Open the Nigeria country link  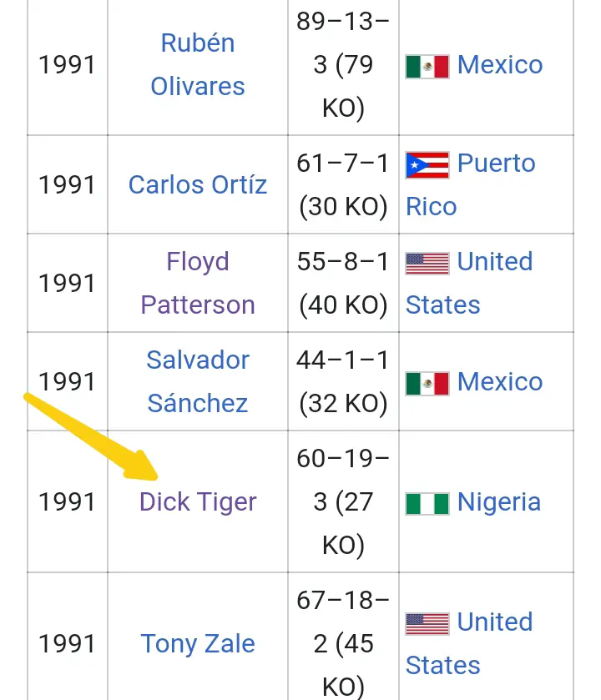coord(499,502)
